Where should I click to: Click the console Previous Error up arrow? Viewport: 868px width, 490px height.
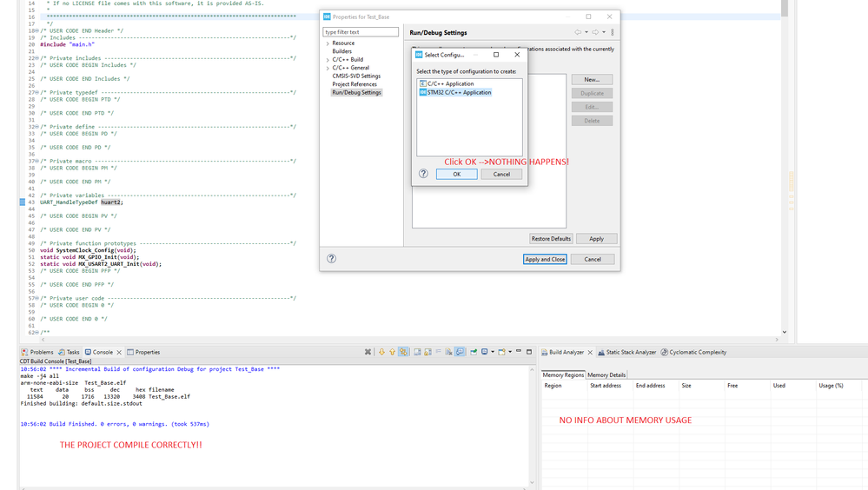tap(392, 352)
